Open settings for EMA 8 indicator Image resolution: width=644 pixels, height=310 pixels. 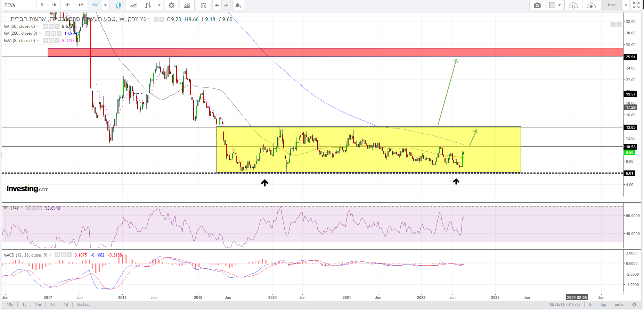pos(51,41)
